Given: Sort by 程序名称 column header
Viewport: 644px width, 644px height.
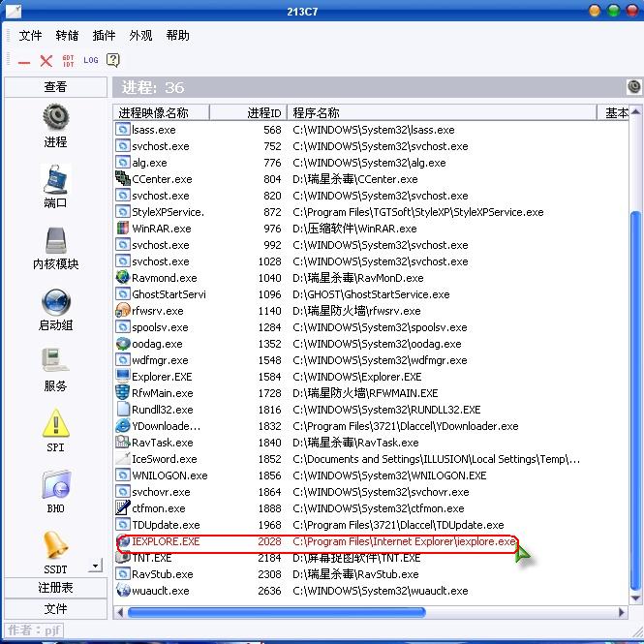Looking at the screenshot, I should 442,112.
